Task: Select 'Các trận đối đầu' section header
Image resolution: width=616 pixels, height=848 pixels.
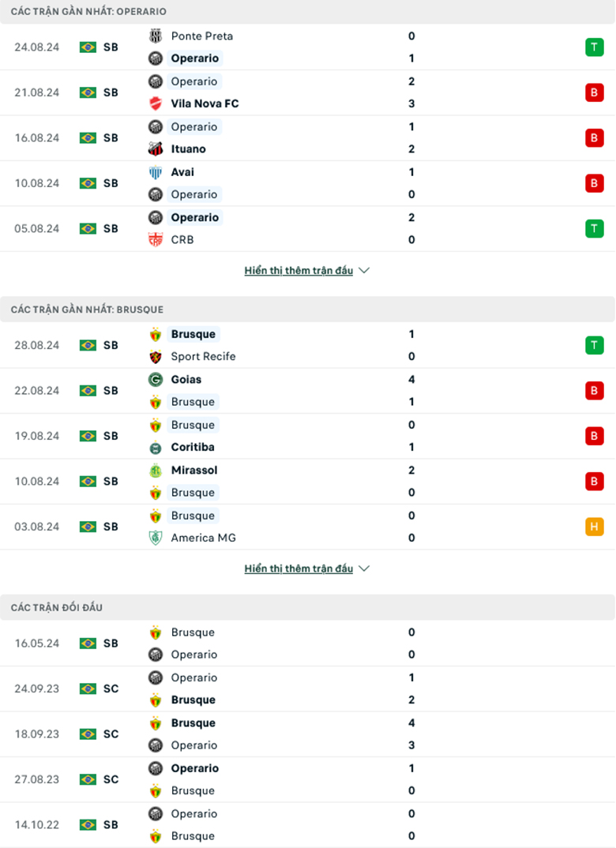Action: [57, 607]
